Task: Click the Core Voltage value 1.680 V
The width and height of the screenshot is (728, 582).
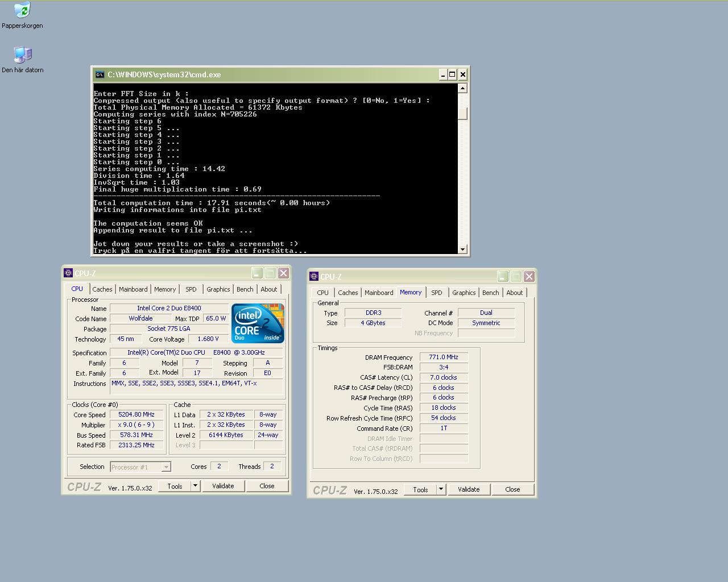Action: [208, 339]
